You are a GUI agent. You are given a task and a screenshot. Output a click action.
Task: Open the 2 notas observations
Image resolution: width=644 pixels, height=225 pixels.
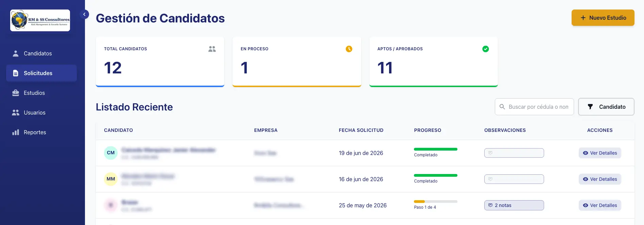coord(514,205)
